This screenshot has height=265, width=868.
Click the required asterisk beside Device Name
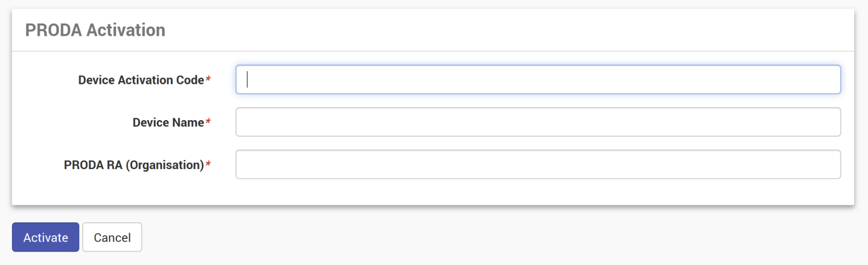click(208, 121)
